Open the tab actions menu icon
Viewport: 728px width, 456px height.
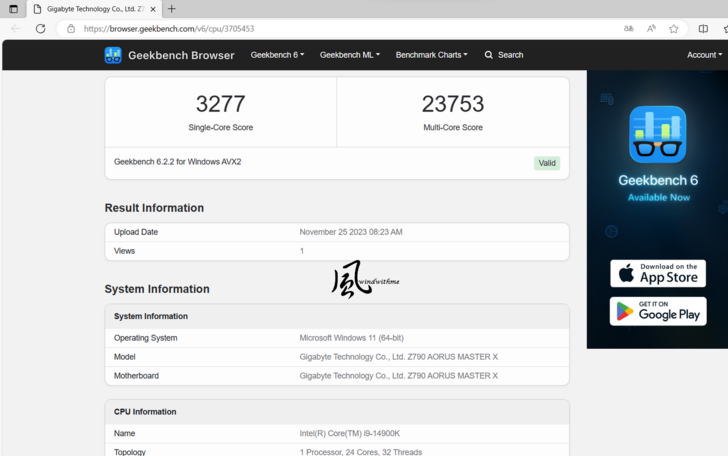13,9
